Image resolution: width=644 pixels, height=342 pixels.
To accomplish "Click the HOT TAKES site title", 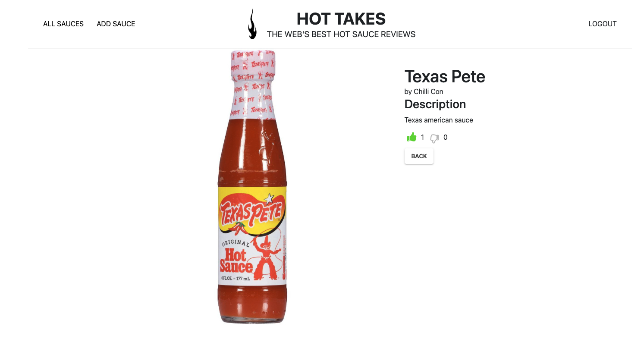I will [x=341, y=19].
